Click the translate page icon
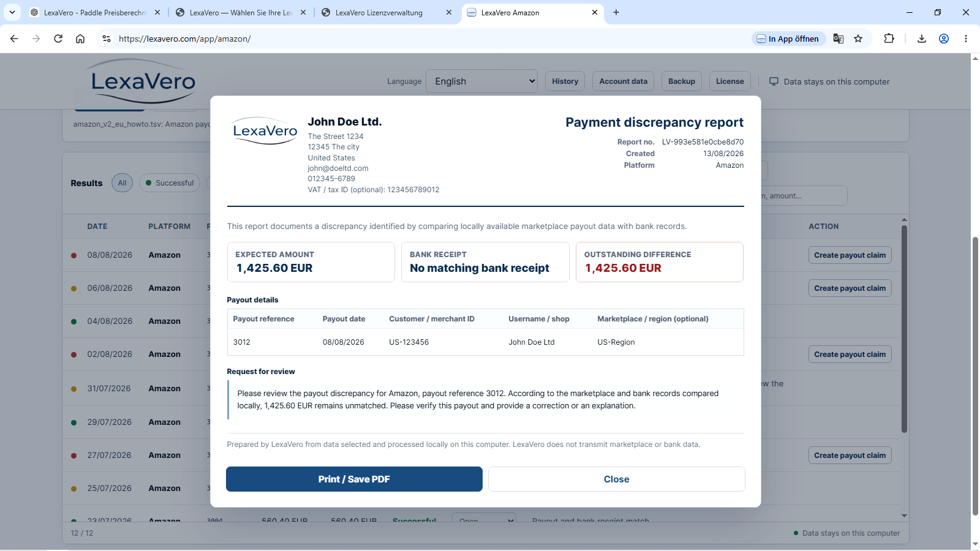 839,39
